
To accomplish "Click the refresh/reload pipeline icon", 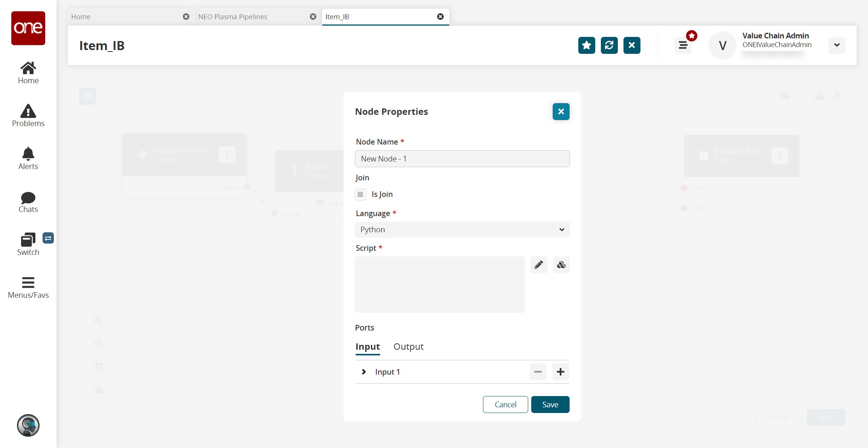I will 610,45.
